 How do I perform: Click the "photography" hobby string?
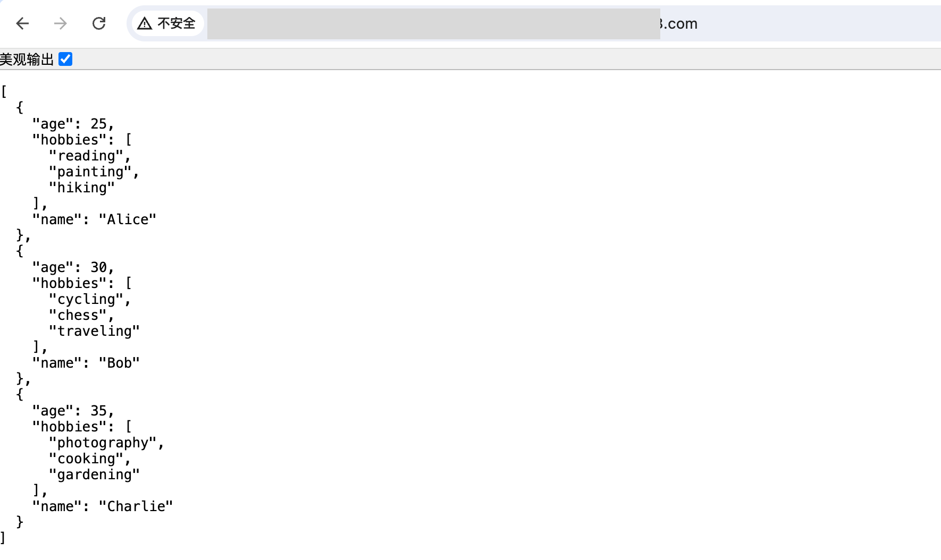[x=103, y=443]
